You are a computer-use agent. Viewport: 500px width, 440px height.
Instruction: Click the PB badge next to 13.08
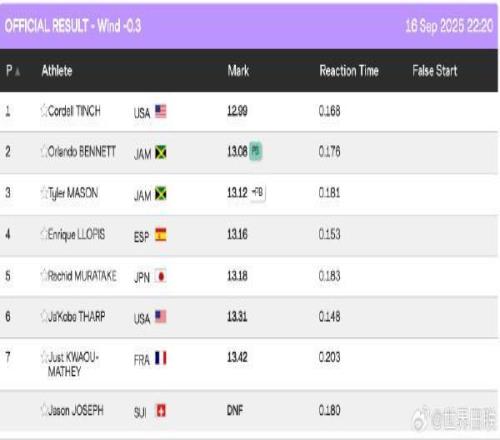[x=256, y=151]
